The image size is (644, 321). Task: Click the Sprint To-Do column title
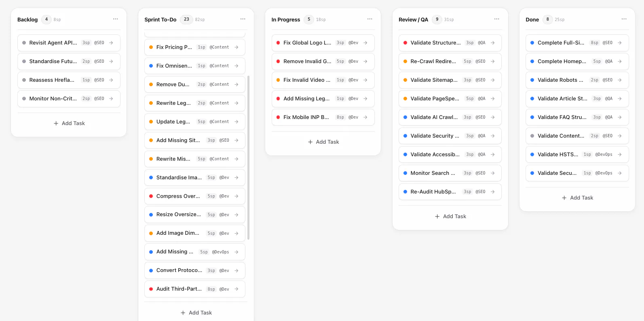(x=160, y=19)
